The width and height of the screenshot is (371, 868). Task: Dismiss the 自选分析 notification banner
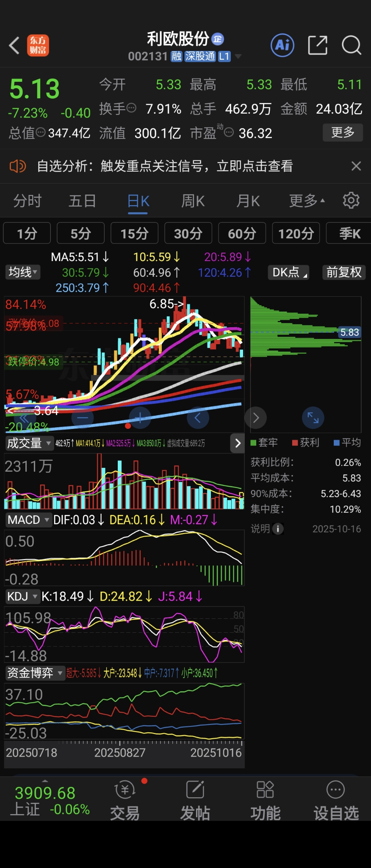(356, 166)
